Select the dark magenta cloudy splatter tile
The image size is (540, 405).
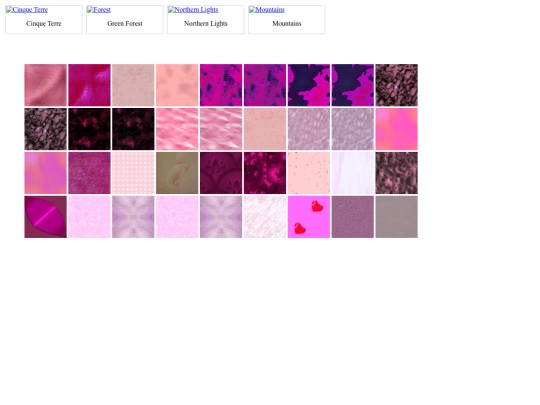(x=265, y=173)
